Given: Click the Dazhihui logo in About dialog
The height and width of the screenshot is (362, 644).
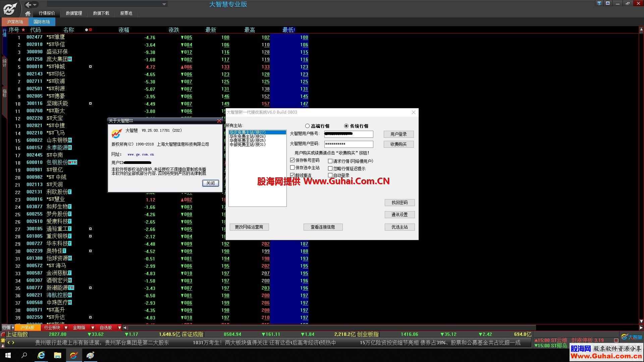Looking at the screenshot, I should 116,133.
